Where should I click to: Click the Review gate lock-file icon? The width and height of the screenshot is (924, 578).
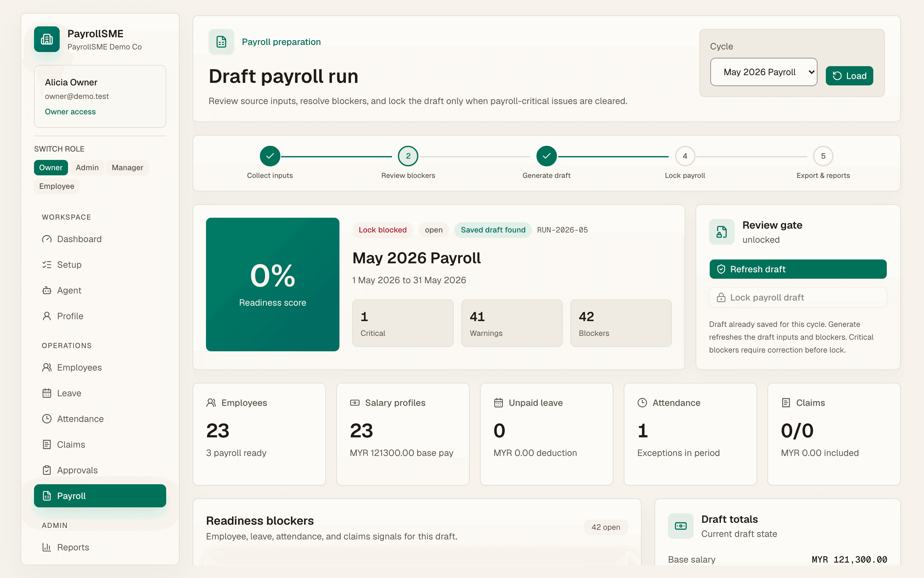[x=721, y=232]
